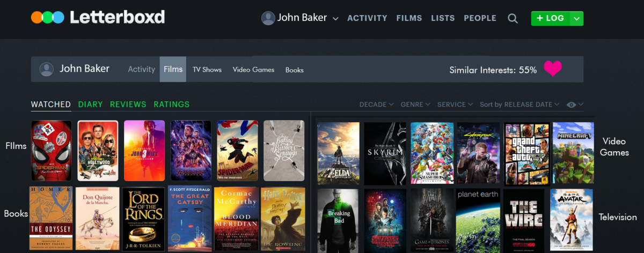Go to LISTS in the top navigation
644x253 pixels.
click(443, 18)
